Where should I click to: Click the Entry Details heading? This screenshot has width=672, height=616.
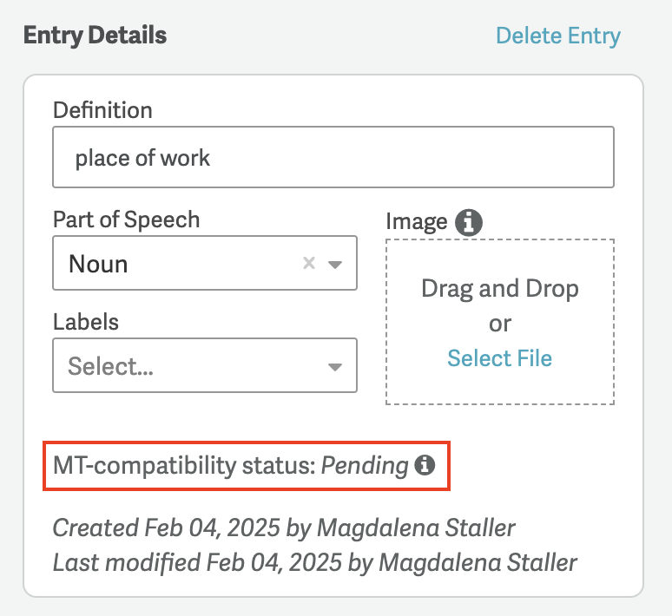coord(95,35)
